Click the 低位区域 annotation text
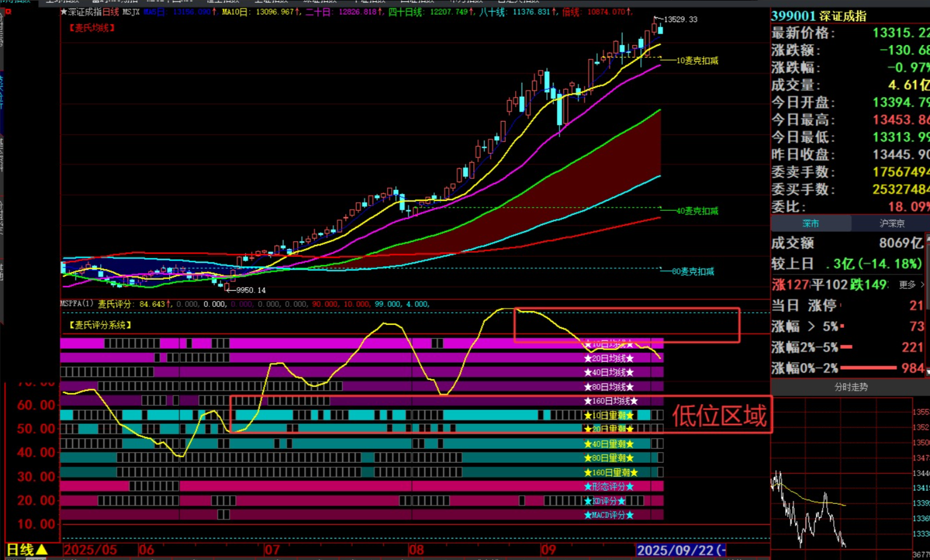 [x=719, y=416]
